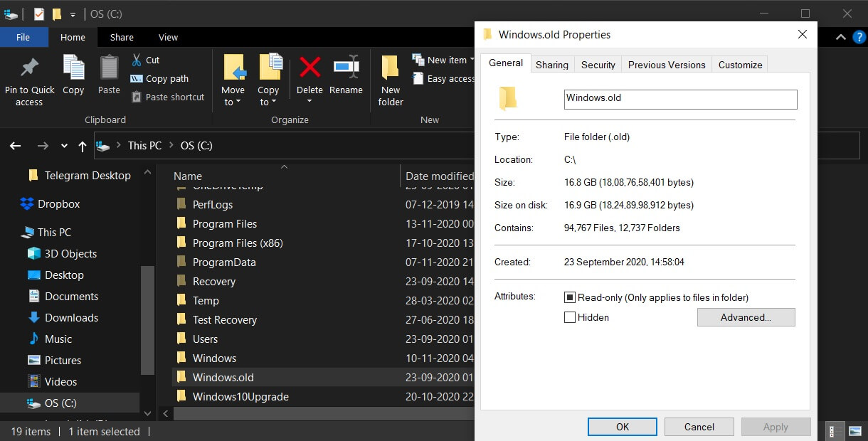Image resolution: width=868 pixels, height=441 pixels.
Task: Open Music in the sidebar
Action: point(58,339)
